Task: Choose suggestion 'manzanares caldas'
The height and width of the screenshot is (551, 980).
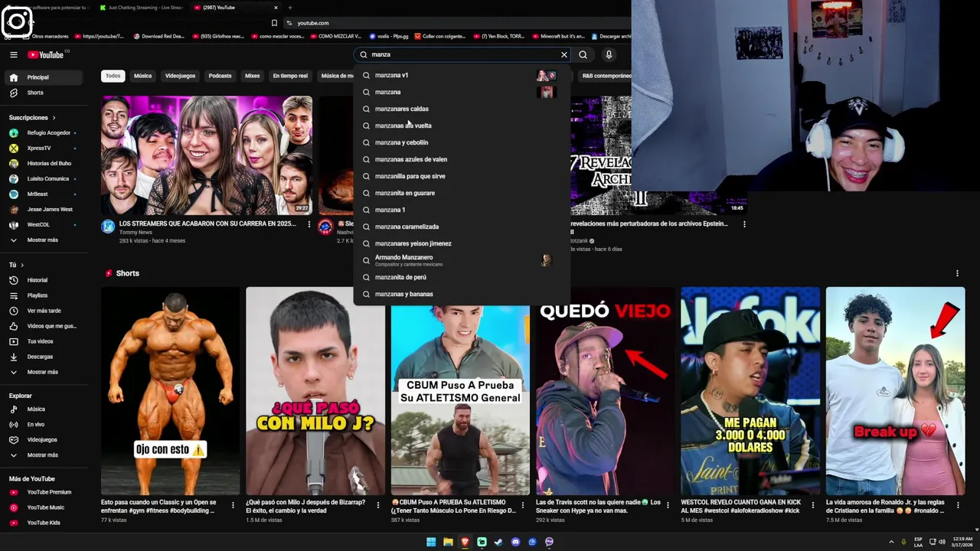Action: [x=462, y=109]
